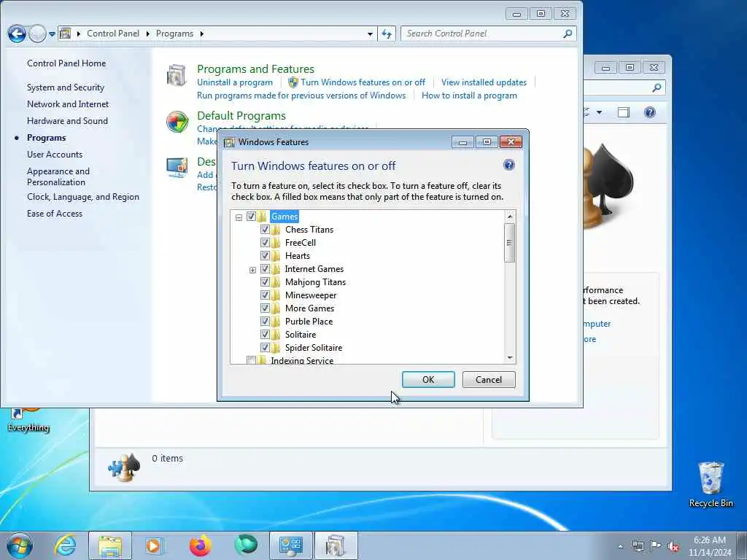Click the Programs and Features icon
The image size is (747, 560).
point(177,75)
